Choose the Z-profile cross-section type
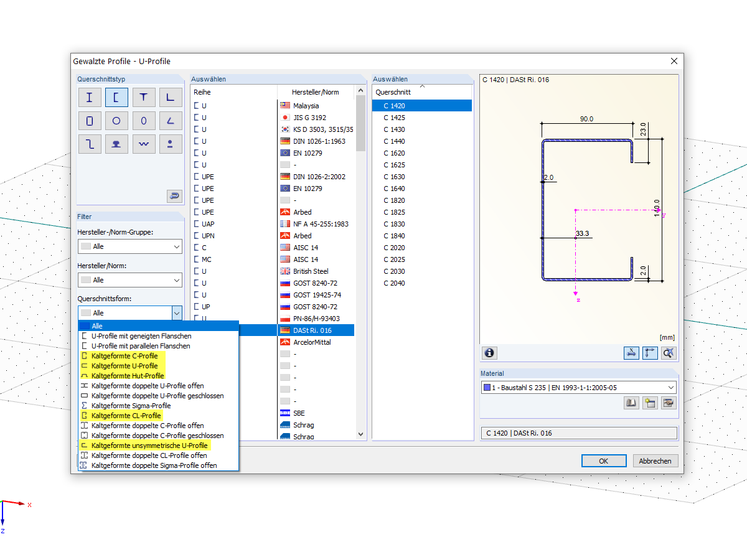This screenshot has height=560, width=747. click(x=90, y=144)
